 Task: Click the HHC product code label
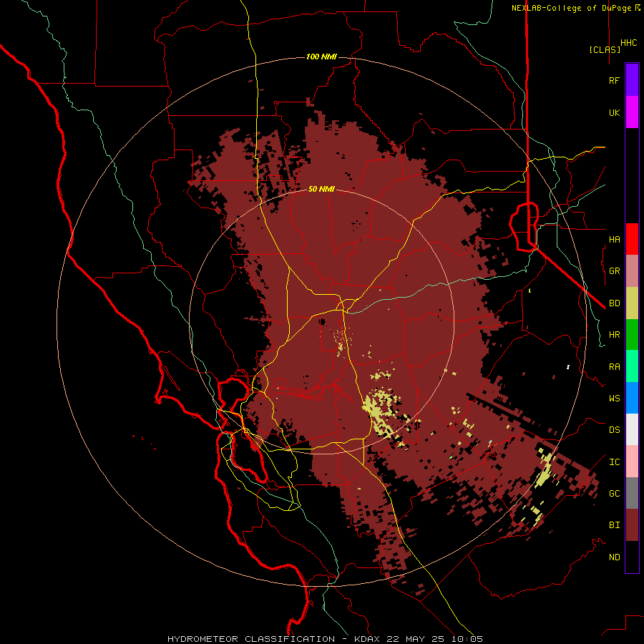point(628,43)
